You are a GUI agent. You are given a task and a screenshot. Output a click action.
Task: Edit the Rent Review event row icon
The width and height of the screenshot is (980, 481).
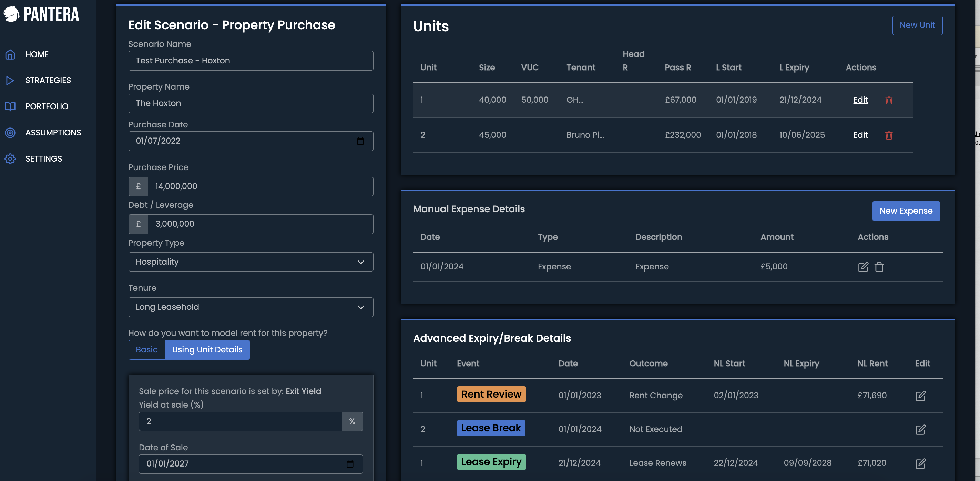click(x=920, y=396)
